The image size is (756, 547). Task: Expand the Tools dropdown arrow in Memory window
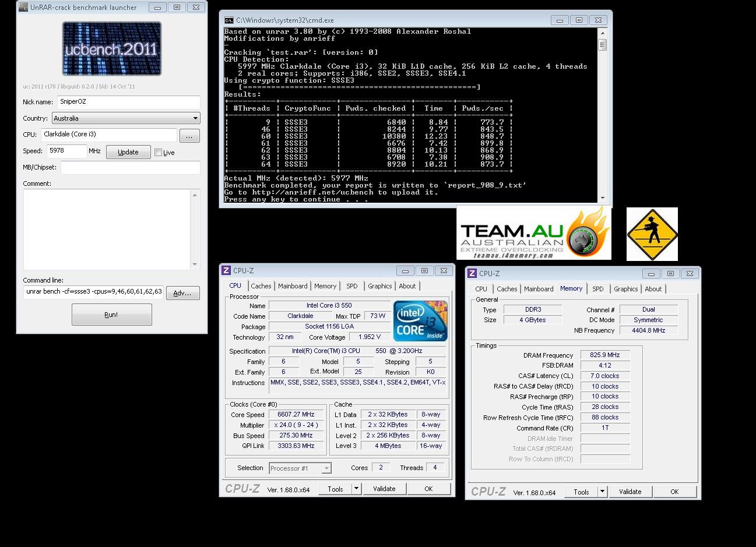click(x=602, y=492)
